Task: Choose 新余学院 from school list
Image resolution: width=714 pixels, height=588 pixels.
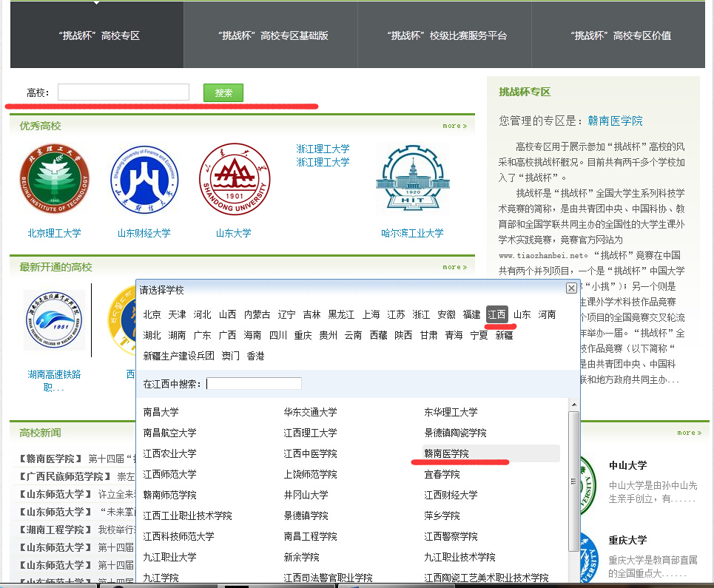Action: pyautogui.click(x=301, y=557)
